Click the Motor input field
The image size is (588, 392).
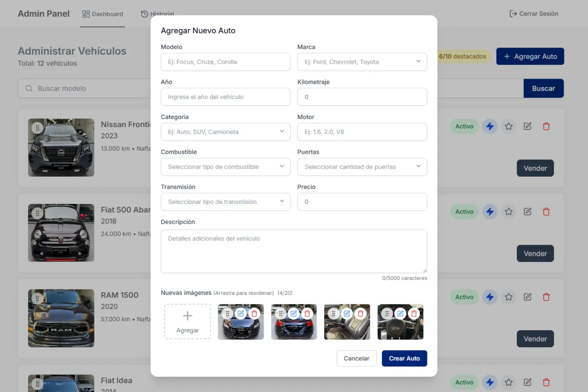pyautogui.click(x=362, y=132)
